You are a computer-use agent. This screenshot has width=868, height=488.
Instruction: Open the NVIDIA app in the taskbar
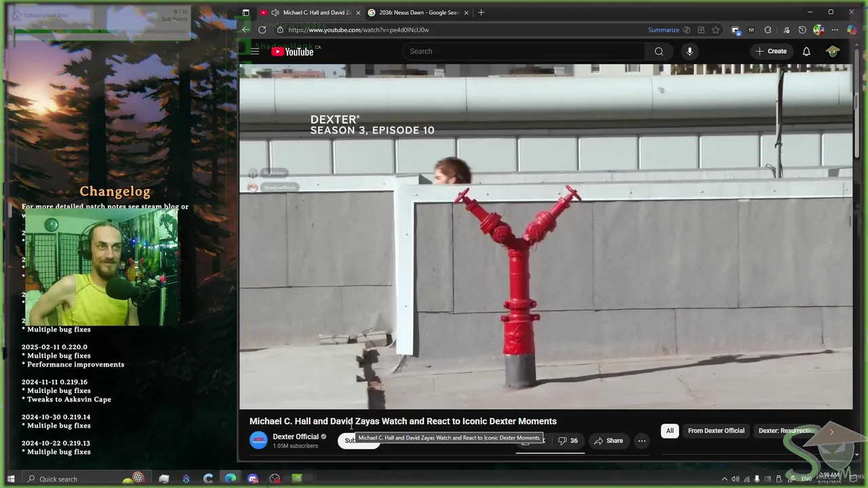point(296,479)
